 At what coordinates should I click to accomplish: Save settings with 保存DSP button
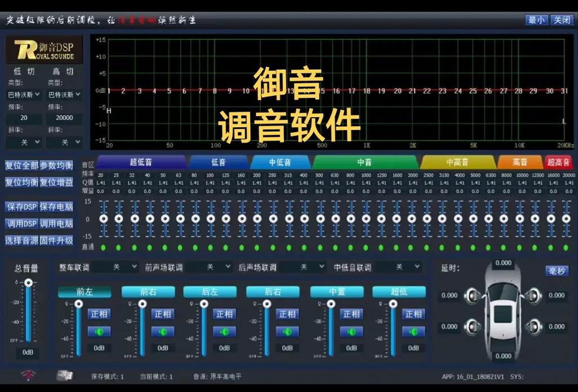tap(21, 207)
